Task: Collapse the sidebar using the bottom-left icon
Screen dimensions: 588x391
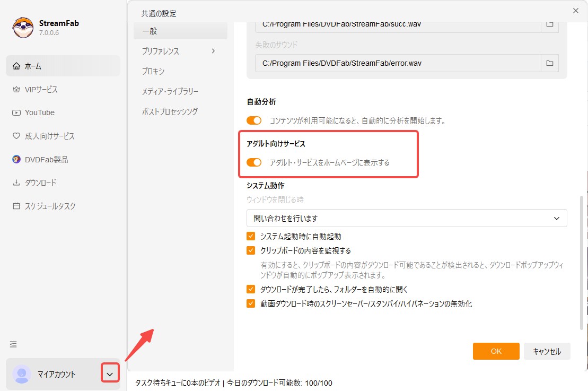Action: click(13, 344)
